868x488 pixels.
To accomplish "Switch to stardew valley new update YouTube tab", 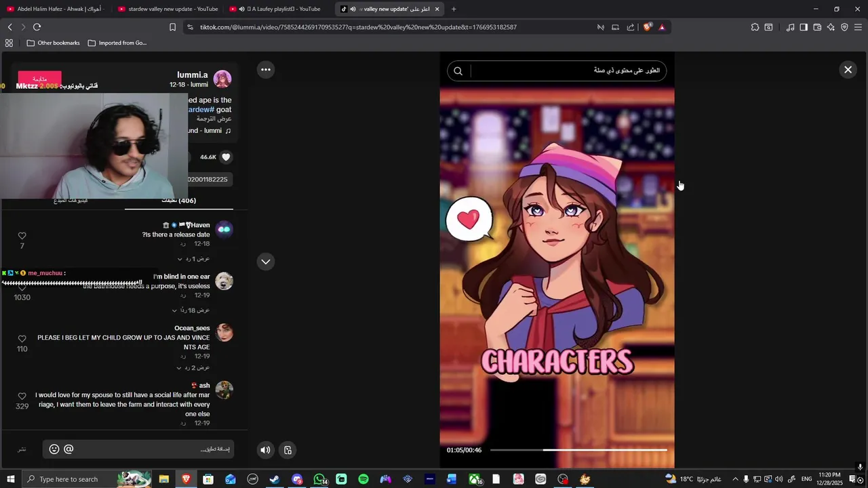I will coord(168,9).
